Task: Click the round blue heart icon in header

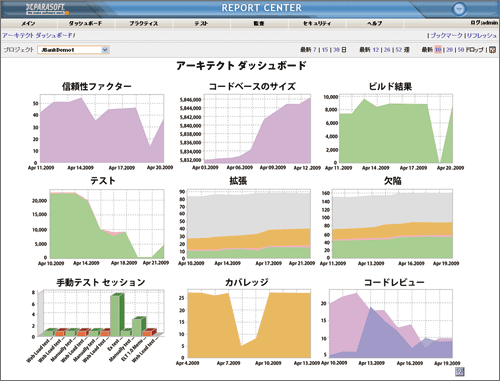Action: coord(459,9)
